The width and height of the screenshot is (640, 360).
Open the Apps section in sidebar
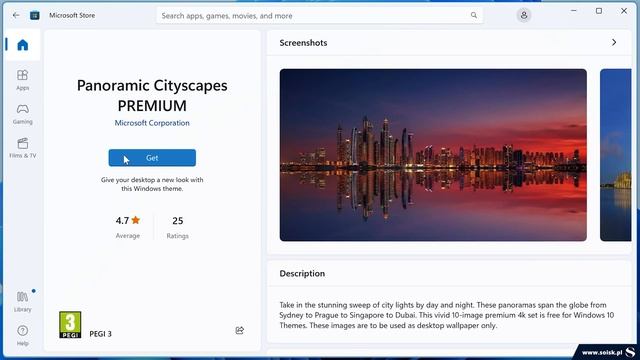[22, 80]
